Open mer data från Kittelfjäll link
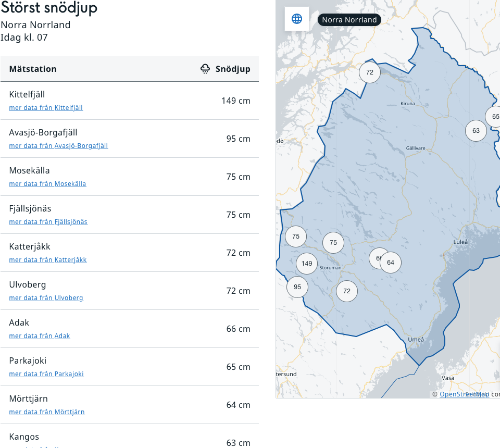The height and width of the screenshot is (448, 500). click(46, 108)
